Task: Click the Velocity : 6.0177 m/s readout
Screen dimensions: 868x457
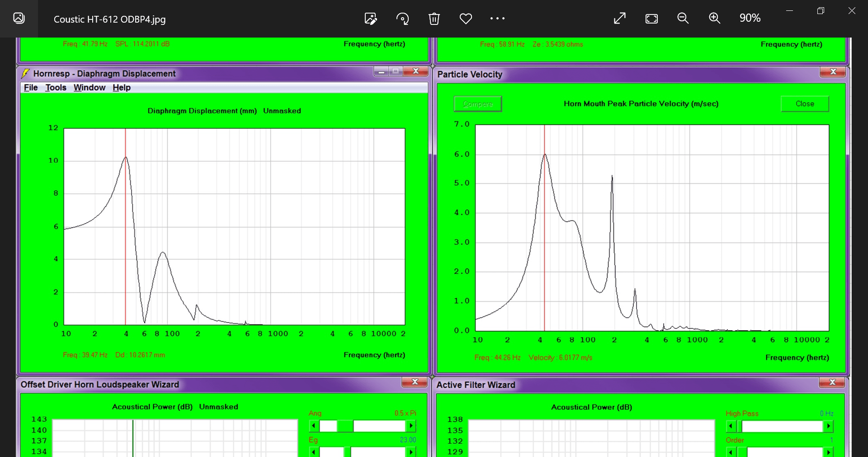Action: click(x=561, y=357)
